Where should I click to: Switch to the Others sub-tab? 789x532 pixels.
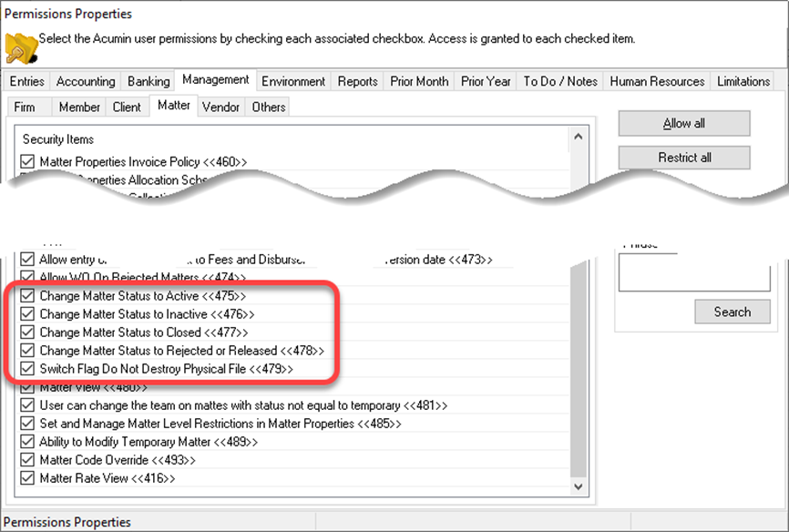[x=269, y=107]
